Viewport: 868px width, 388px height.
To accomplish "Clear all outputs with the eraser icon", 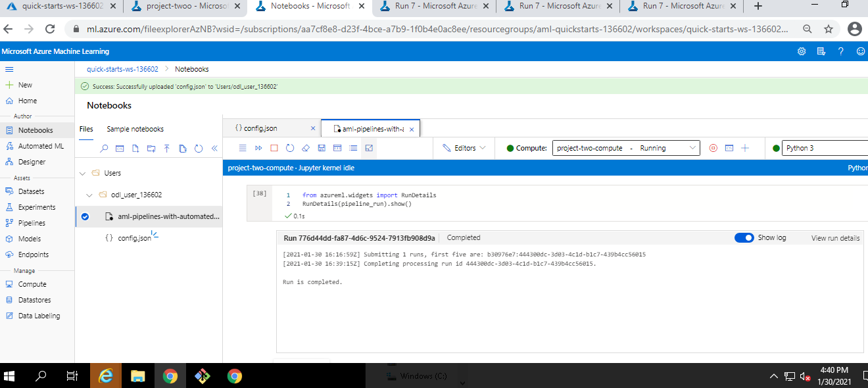I will 306,148.
